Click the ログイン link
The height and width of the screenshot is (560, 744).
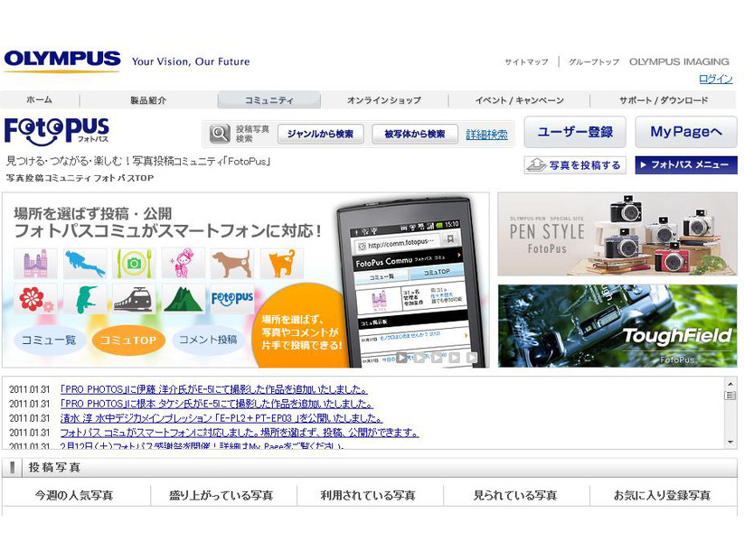pos(716,79)
